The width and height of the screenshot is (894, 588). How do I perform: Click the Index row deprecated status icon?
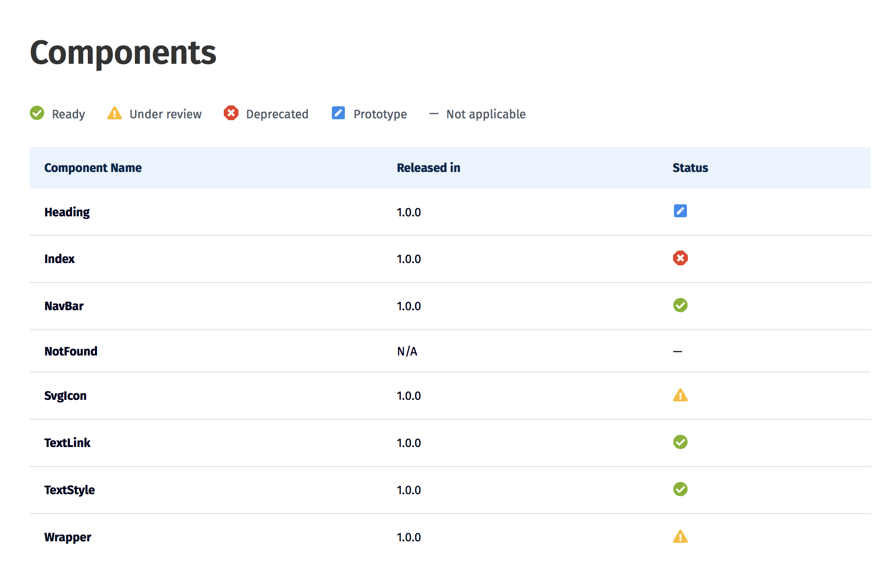point(680,258)
